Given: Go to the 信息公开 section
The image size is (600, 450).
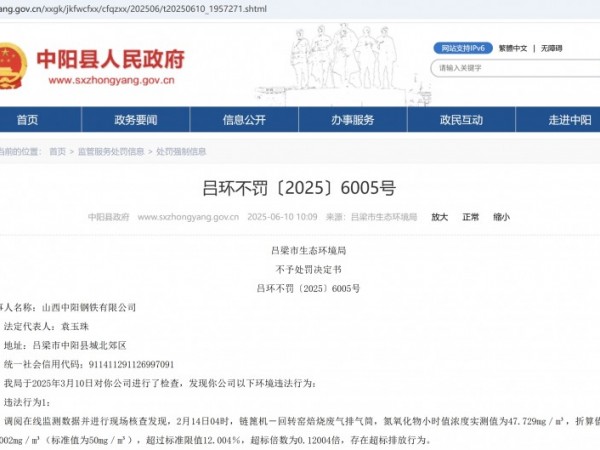Looking at the screenshot, I should 244,120.
